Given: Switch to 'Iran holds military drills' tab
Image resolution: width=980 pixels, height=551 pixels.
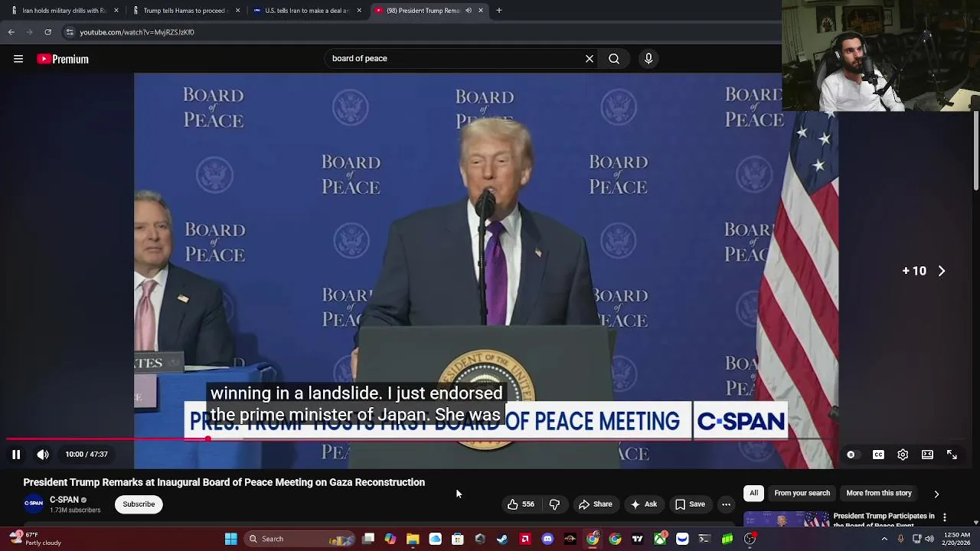Looking at the screenshot, I should click(x=64, y=11).
